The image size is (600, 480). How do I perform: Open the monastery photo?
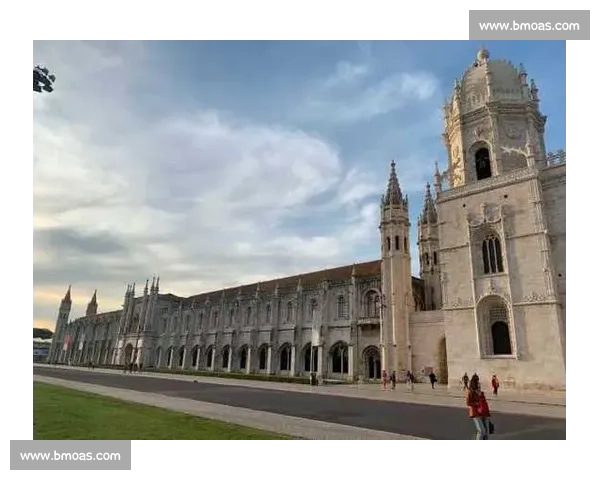click(x=300, y=240)
